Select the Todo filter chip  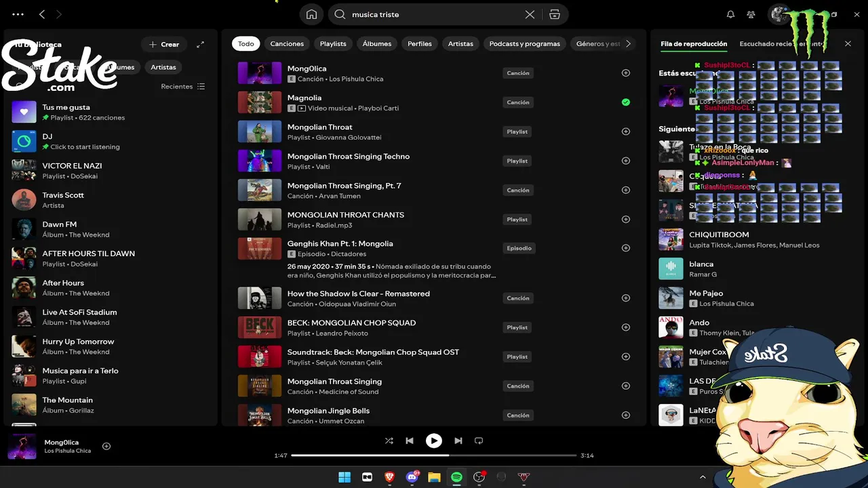tap(246, 43)
